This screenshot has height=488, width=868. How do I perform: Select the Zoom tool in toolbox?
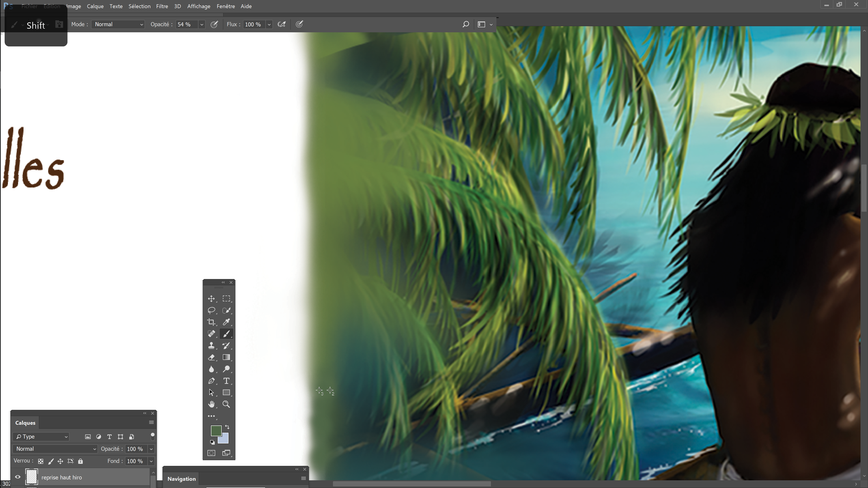coord(226,404)
